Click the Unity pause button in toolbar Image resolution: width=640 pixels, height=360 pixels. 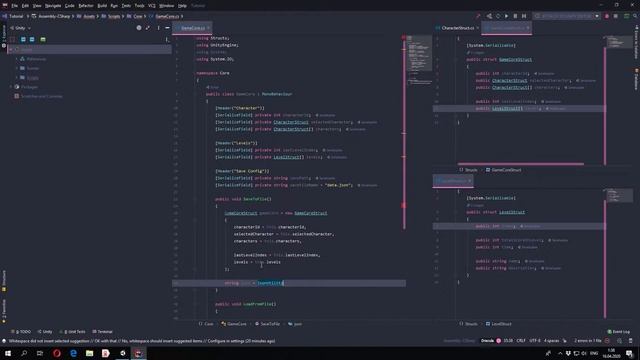[x=515, y=16]
